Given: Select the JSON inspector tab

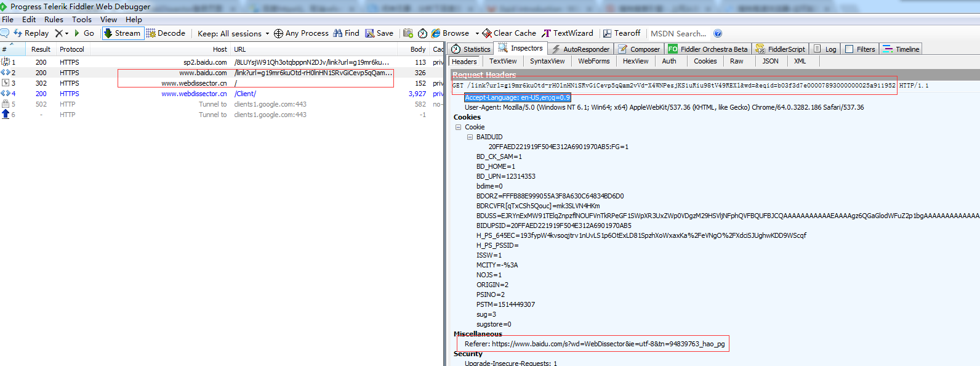Looking at the screenshot, I should tap(770, 62).
